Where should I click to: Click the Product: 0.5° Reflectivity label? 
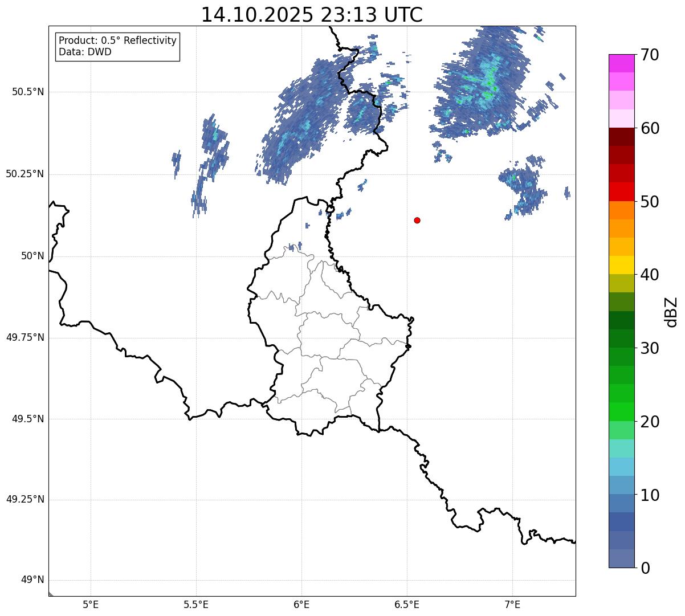point(118,41)
